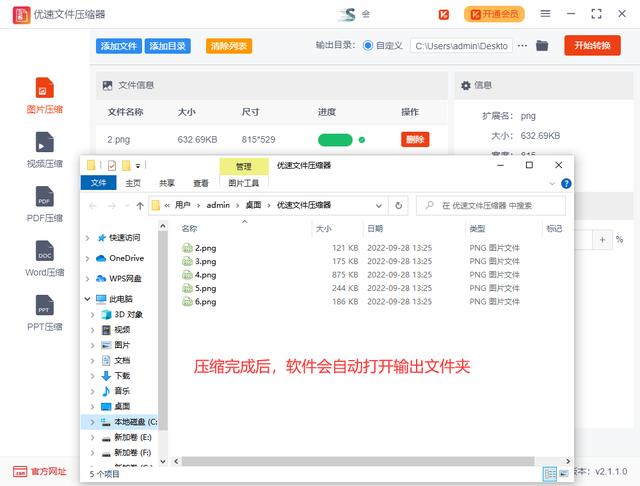Viewport: 640px width, 486px height.
Task: Click 开通会员 membership button
Action: pos(494,14)
